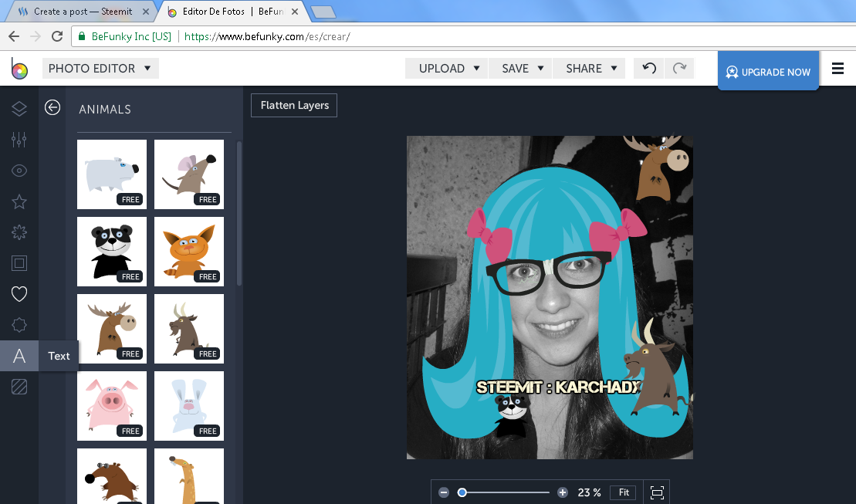Open the Frames square icon

pos(19,263)
